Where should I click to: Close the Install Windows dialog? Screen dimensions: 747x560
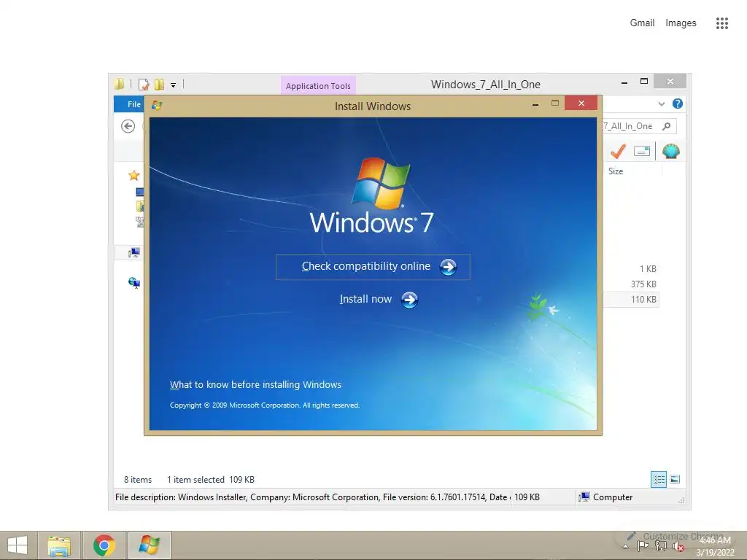(581, 104)
